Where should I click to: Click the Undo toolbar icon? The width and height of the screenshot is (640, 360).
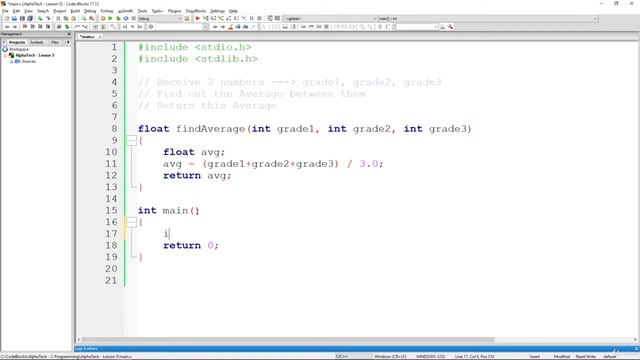pos(40,19)
